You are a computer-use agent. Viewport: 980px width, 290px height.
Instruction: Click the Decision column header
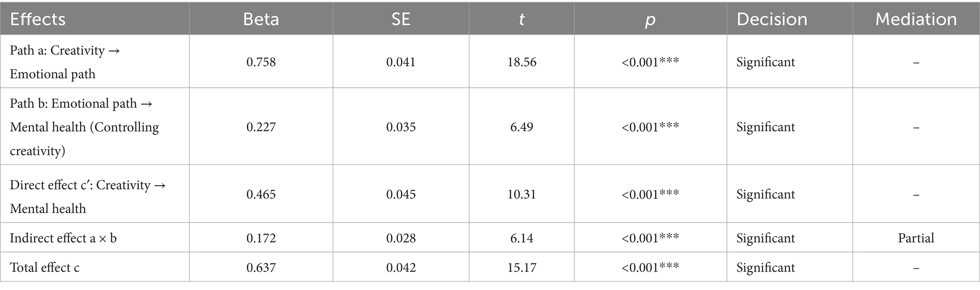[772, 19]
